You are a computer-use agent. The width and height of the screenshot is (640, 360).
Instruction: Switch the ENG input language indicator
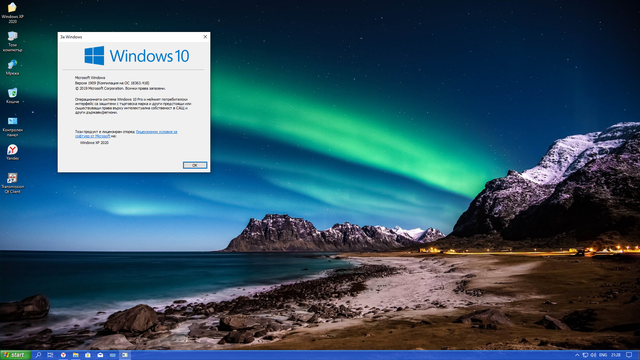603,355
